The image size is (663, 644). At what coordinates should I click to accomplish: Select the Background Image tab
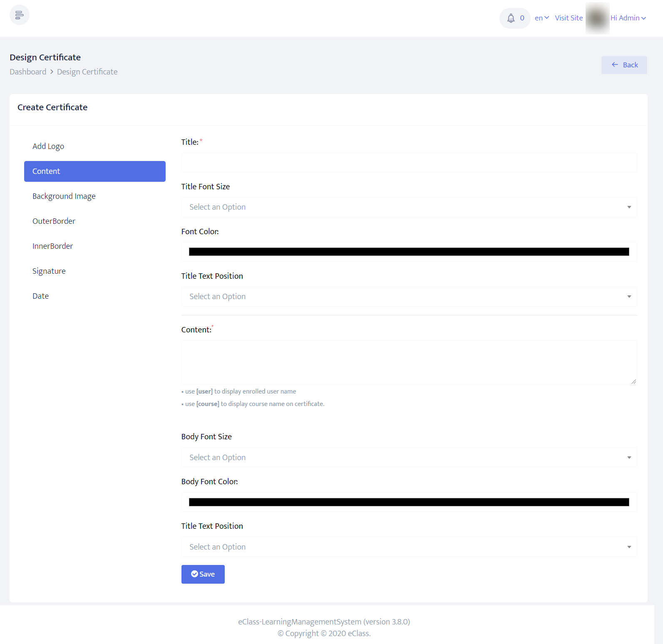point(64,196)
